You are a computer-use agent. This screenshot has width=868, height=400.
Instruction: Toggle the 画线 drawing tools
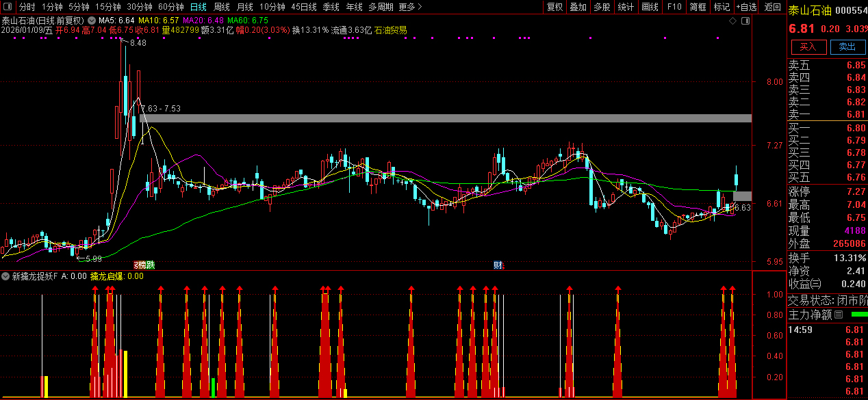tap(650, 7)
